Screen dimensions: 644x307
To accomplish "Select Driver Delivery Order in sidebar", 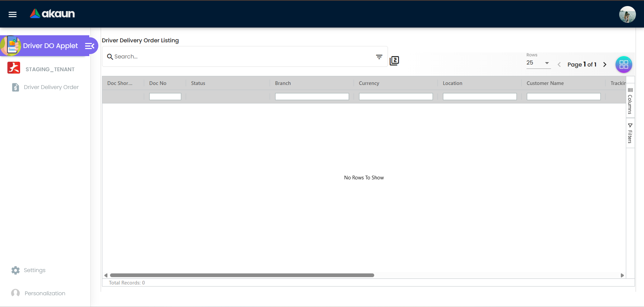I will (50, 87).
